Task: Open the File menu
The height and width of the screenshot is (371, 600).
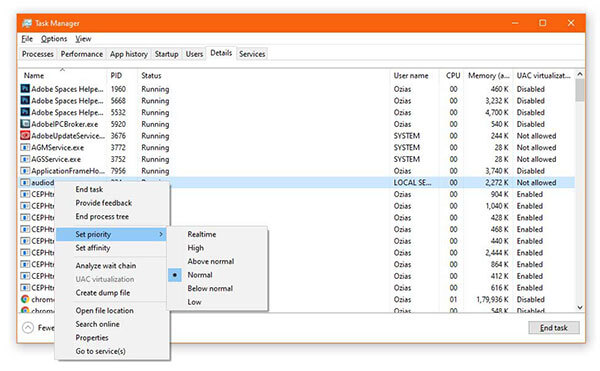Action: (27, 39)
